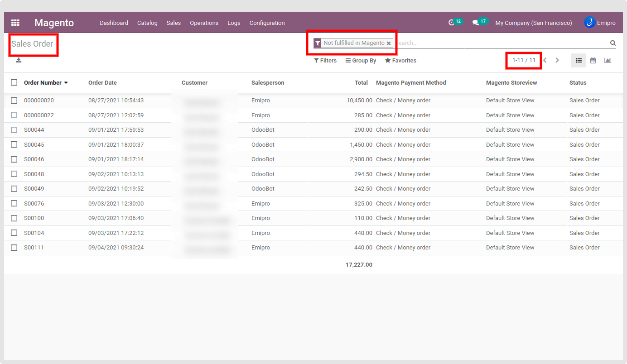Tick the checkbox for order S00046
The width and height of the screenshot is (627, 364).
pos(14,159)
